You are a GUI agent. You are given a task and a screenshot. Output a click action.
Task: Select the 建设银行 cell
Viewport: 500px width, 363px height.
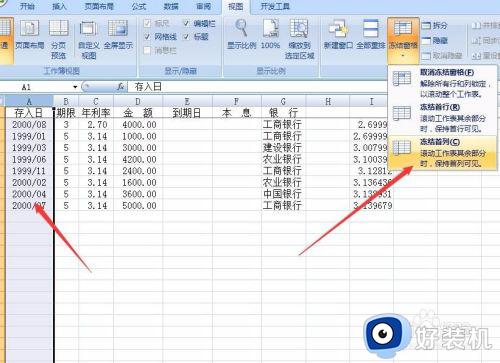click(x=283, y=148)
